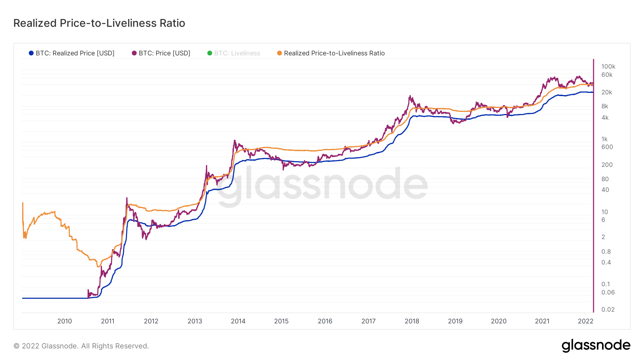Click the blue Realized Price legend dot
This screenshot has width=644, height=362.
(x=31, y=53)
